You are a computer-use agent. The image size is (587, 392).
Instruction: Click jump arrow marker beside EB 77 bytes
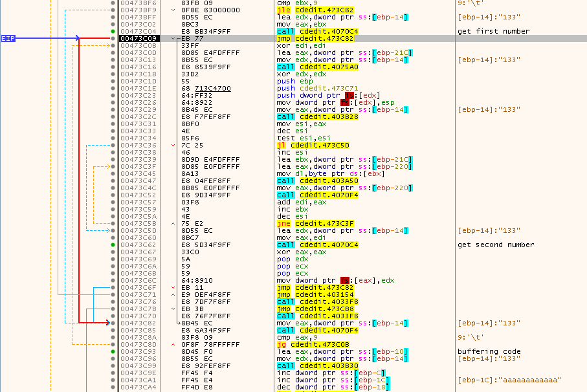coord(173,39)
